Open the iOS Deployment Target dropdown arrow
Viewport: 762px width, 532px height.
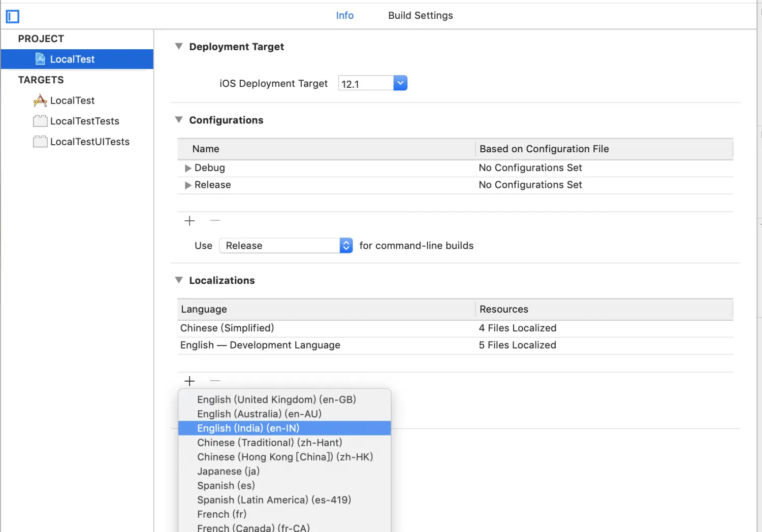[x=400, y=83]
